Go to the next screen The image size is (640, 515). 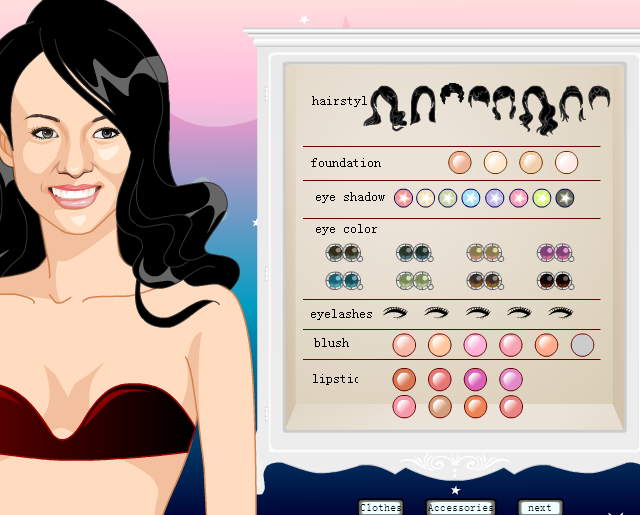[x=540, y=507]
